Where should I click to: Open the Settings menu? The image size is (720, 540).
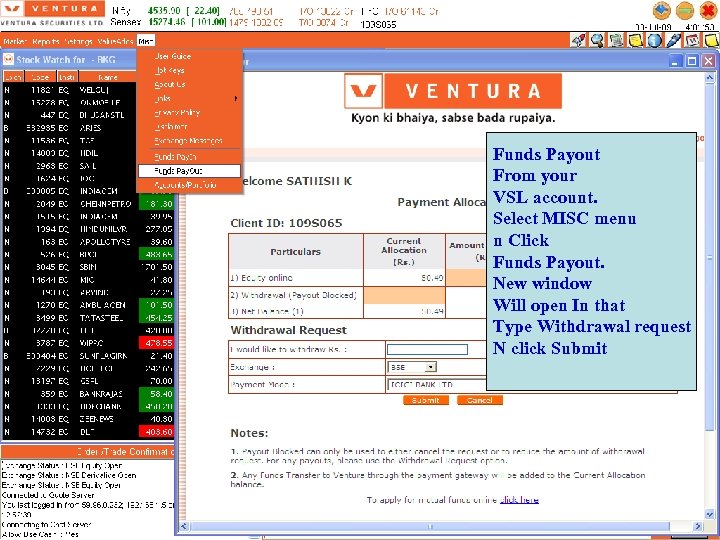(78, 41)
